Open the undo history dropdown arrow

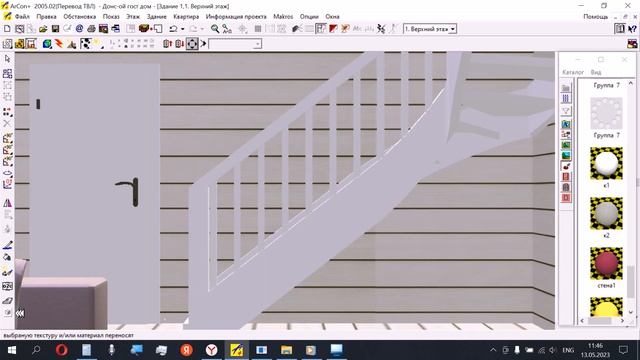coord(182,29)
